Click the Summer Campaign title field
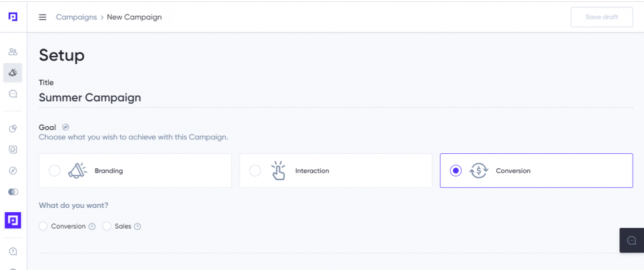The height and width of the screenshot is (270, 644). click(x=336, y=98)
